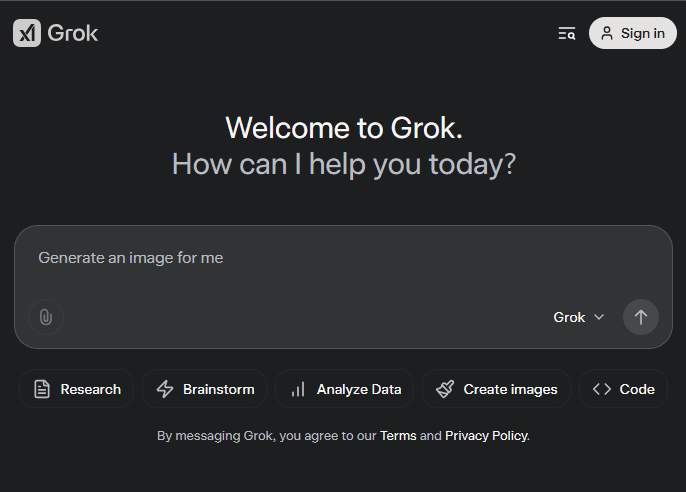Screen dimensions: 686x492
Task: Attach a file using the paperclip icon
Action: tap(46, 317)
